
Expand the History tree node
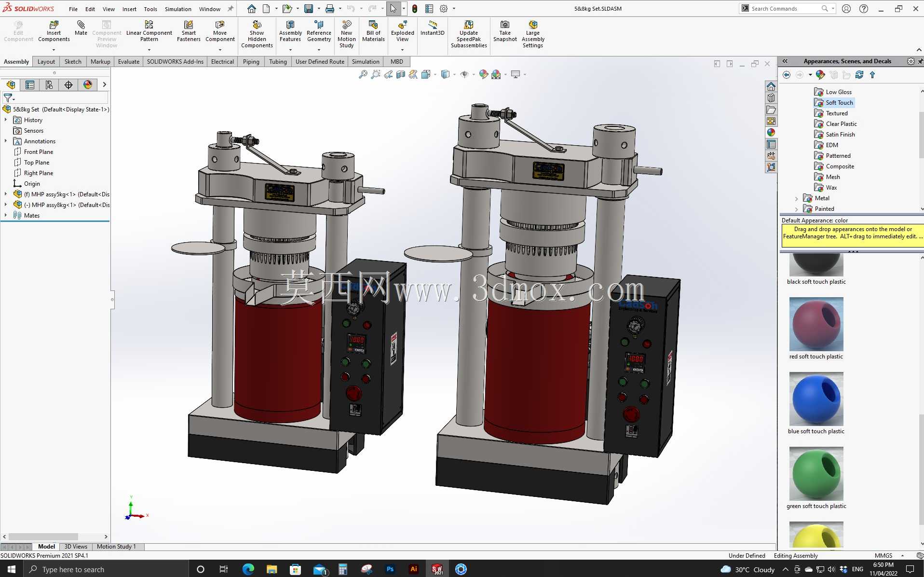click(6, 120)
